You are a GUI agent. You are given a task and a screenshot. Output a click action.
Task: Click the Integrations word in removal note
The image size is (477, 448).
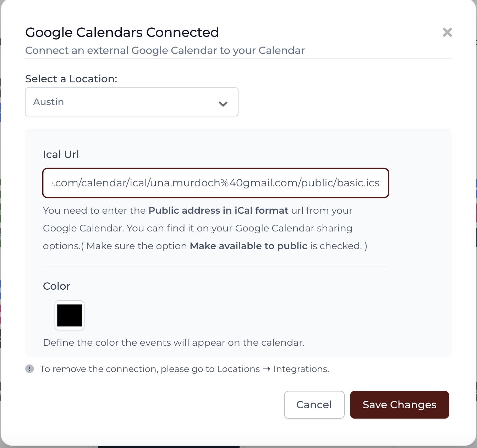[x=301, y=369]
